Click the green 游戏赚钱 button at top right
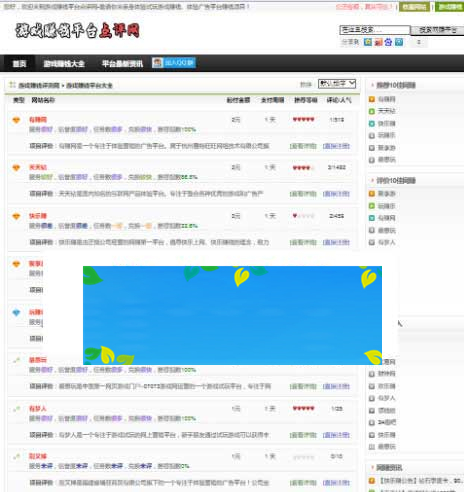This screenshot has height=492, width=464. [x=450, y=7]
